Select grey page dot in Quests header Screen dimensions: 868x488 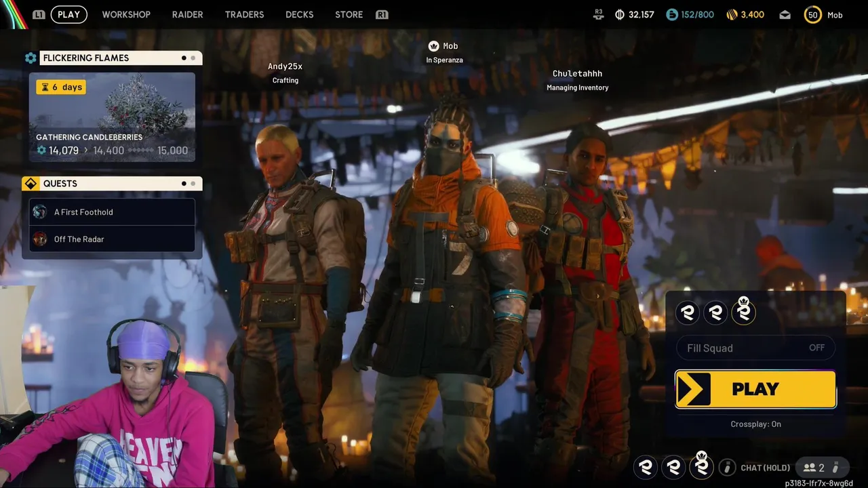coord(193,184)
